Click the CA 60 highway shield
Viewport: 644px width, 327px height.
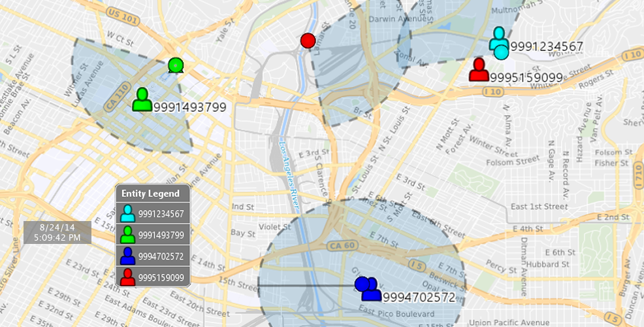(x=342, y=246)
